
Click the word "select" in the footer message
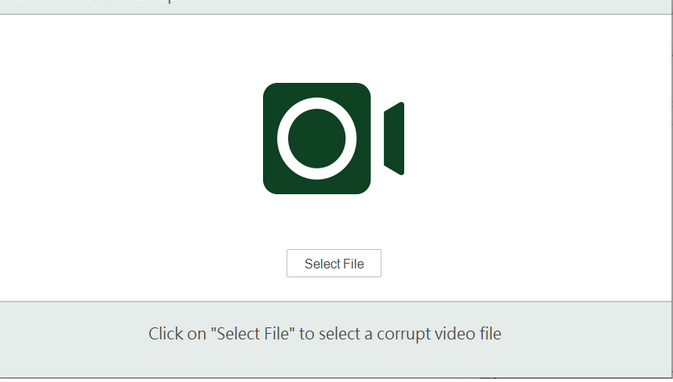[339, 333]
